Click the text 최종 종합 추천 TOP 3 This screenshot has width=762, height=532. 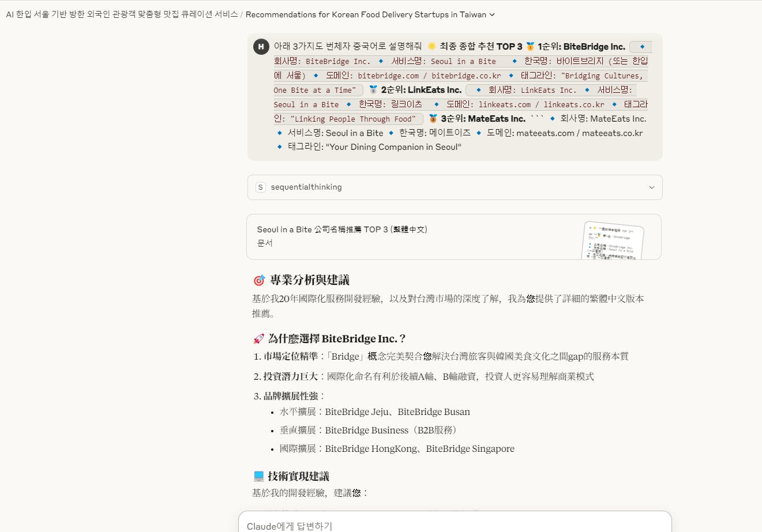pos(481,47)
